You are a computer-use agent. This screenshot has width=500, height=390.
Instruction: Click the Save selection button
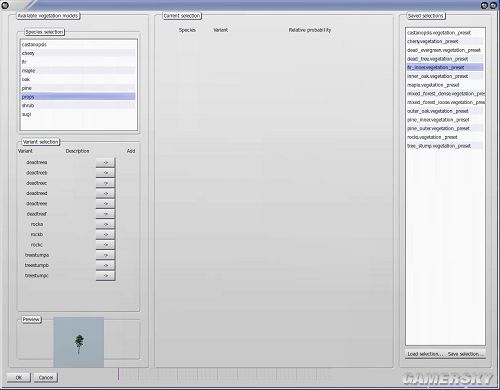465,354
